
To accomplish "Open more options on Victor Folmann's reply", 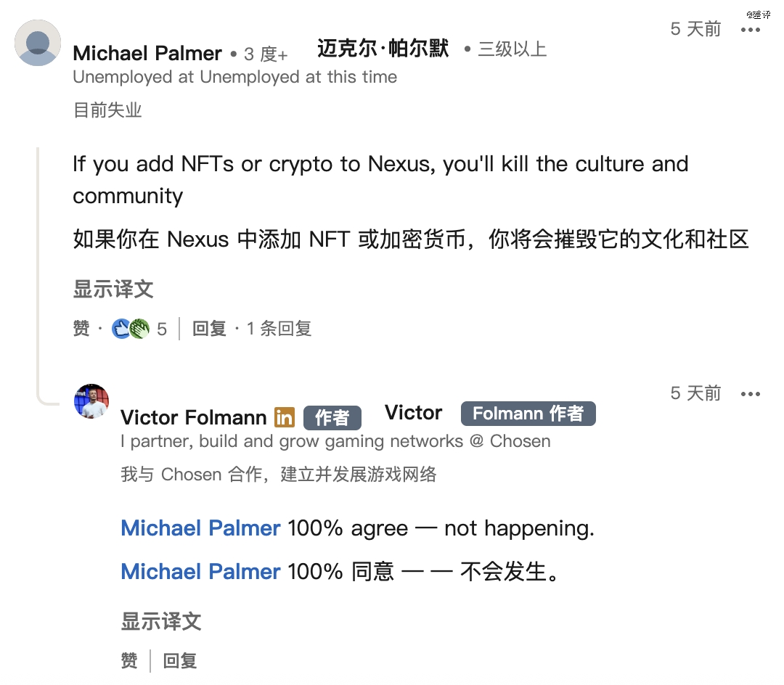I will click(750, 394).
